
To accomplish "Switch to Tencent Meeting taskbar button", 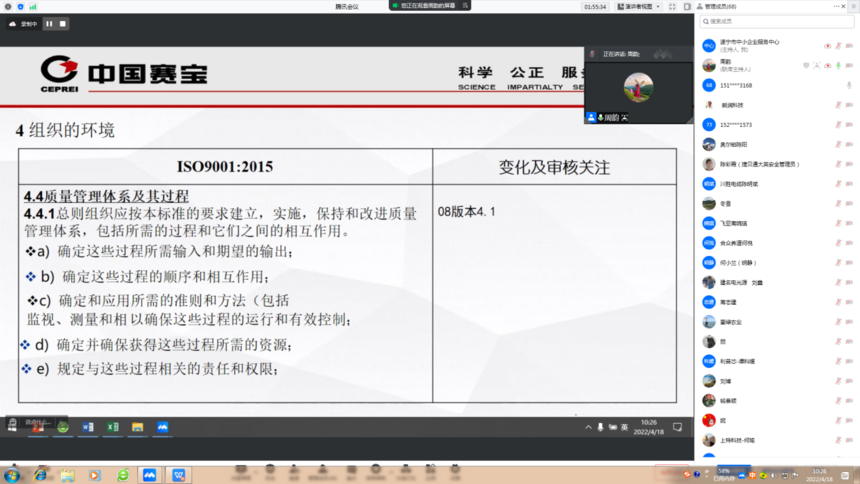I will pos(150,475).
